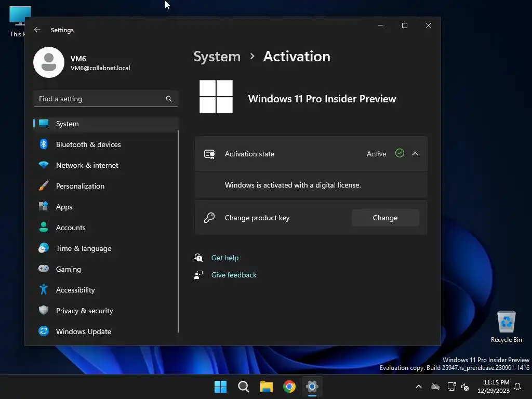Click the VM6@collabnet.local account text
Screen dimensions: 532x399
click(x=100, y=68)
